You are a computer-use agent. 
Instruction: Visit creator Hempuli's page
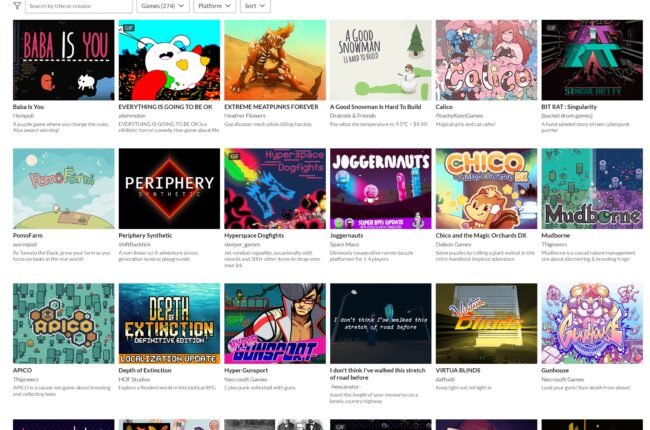pos(23,116)
